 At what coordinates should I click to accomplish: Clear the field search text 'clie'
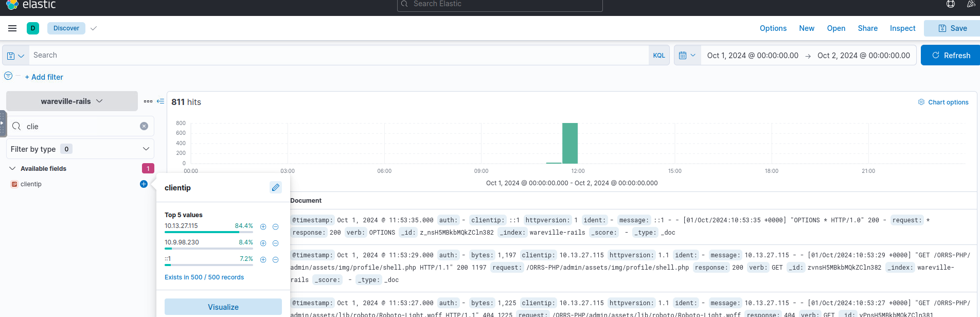click(x=144, y=126)
